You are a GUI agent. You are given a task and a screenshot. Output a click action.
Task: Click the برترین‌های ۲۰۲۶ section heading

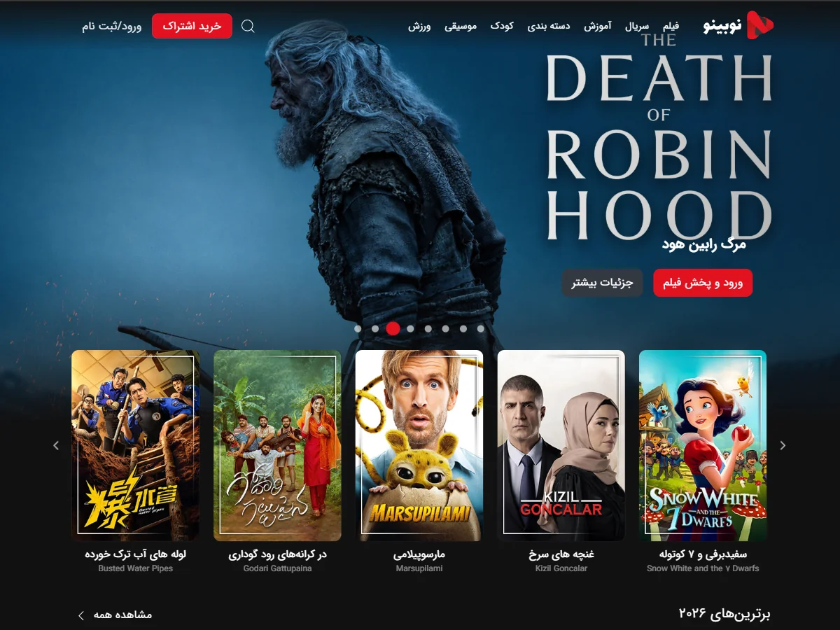pos(724,614)
